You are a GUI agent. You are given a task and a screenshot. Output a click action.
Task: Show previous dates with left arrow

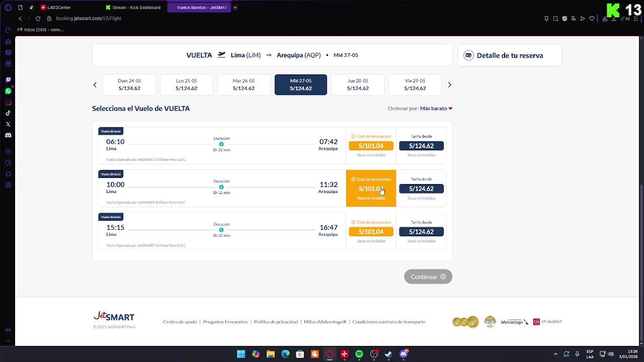95,85
